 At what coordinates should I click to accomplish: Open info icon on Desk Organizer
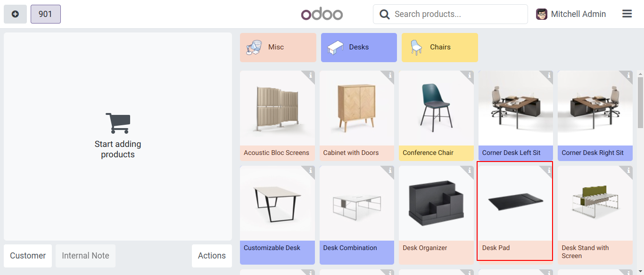pos(470,170)
